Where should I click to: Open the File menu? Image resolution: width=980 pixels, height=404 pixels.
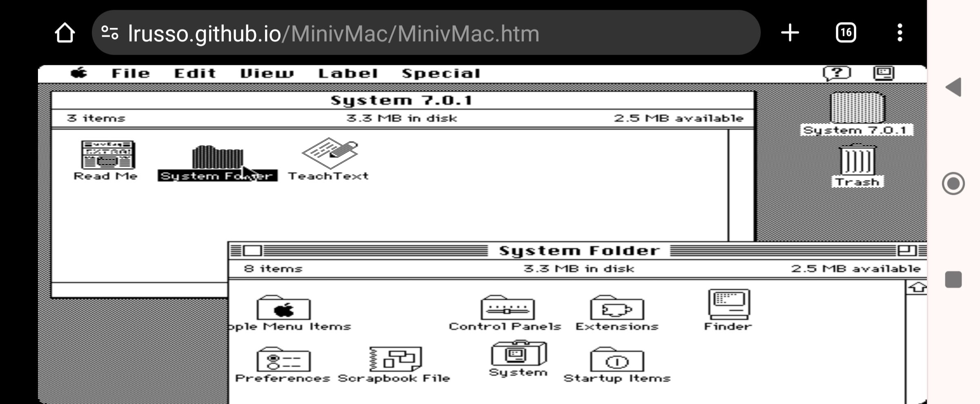pyautogui.click(x=131, y=74)
